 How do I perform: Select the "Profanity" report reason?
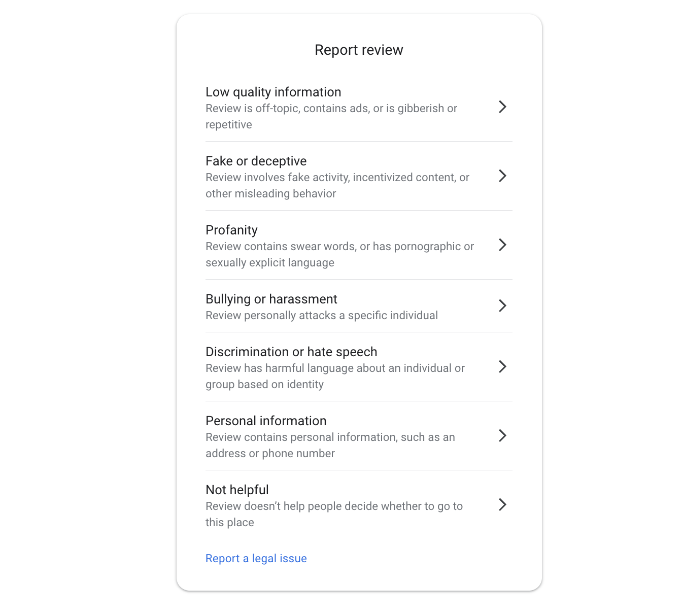(x=231, y=230)
